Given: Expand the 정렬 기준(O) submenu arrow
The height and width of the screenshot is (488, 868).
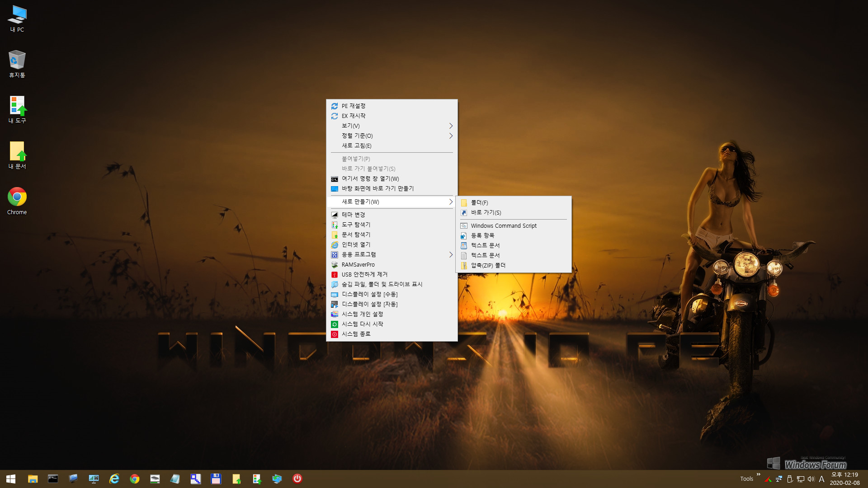Looking at the screenshot, I should pos(451,136).
